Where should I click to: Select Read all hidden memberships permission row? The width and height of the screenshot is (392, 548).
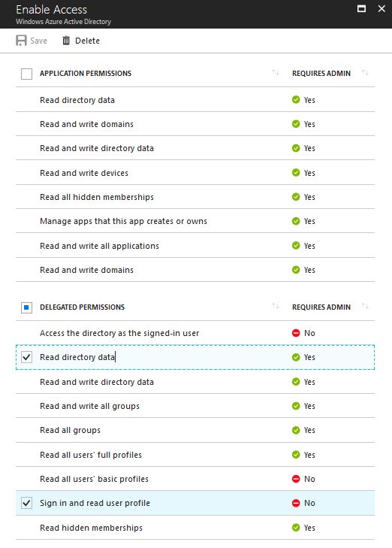pos(195,197)
